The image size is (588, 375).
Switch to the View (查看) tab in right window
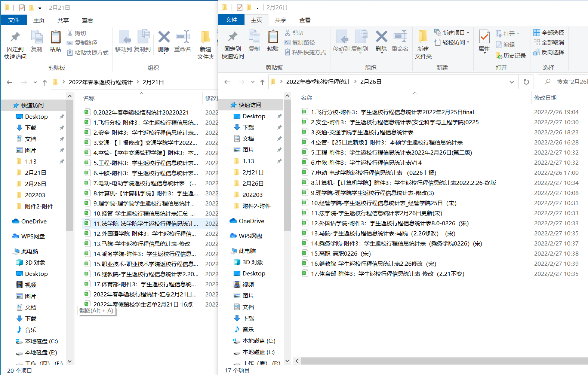point(305,20)
